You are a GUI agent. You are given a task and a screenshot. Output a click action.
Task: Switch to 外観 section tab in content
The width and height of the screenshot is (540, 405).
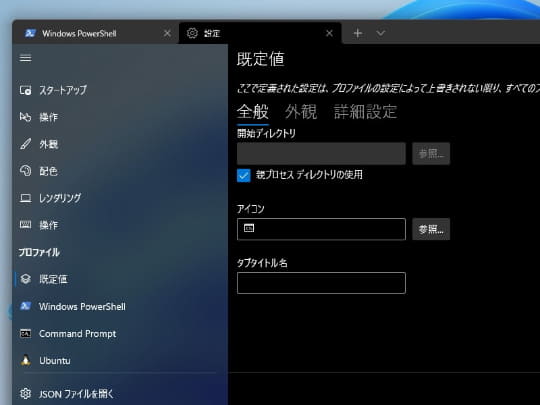[301, 112]
